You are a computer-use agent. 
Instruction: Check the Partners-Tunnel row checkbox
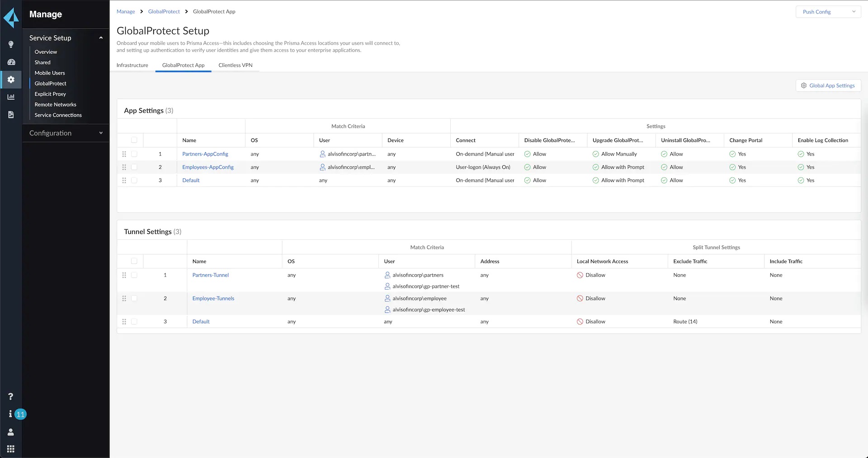(134, 275)
